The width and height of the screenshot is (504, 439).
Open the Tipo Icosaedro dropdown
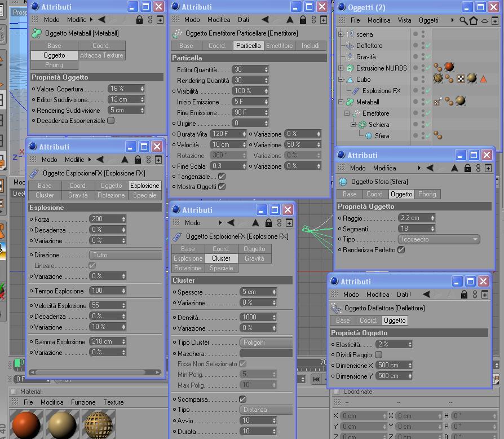[x=439, y=239]
